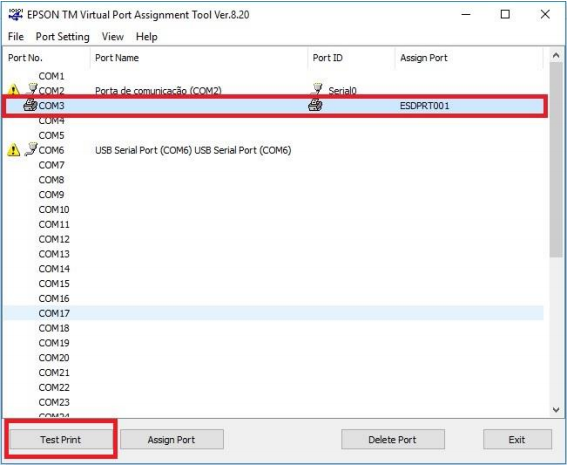Click the warning icon on the COM6 row
The width and height of the screenshot is (568, 465).
(x=13, y=149)
